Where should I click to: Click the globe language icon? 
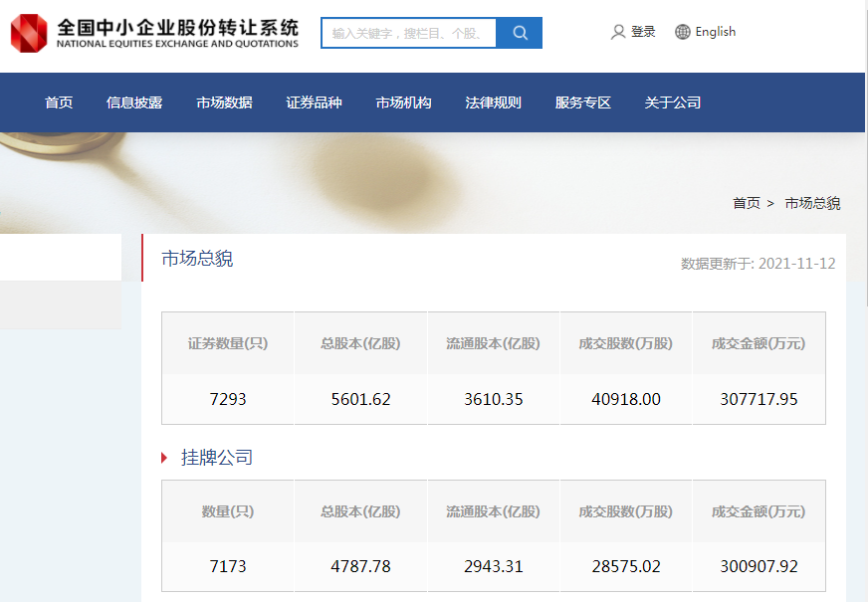683,32
